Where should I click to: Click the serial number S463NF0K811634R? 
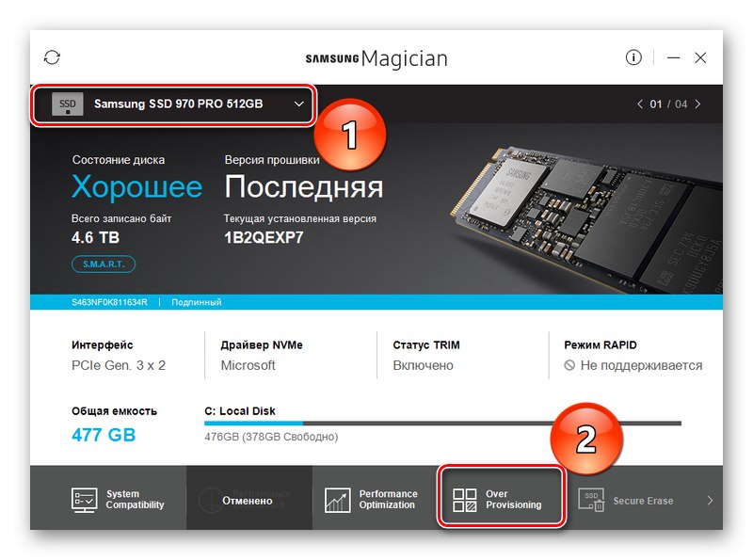(x=109, y=302)
